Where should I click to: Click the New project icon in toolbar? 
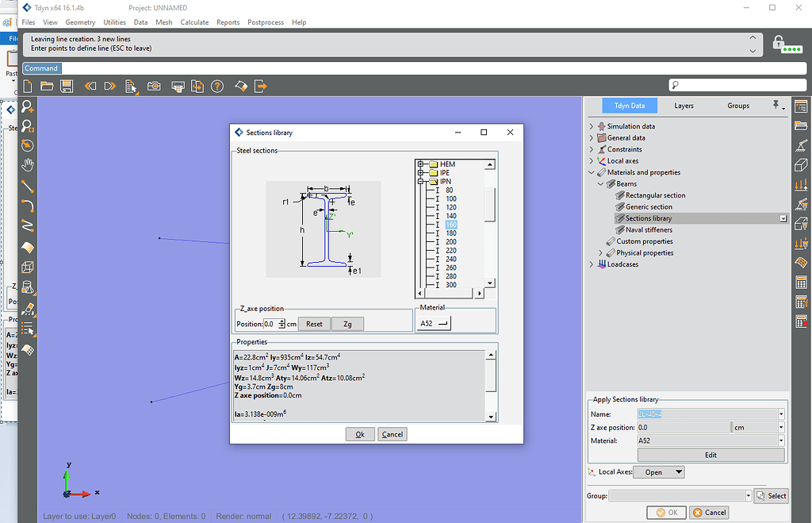[28, 86]
